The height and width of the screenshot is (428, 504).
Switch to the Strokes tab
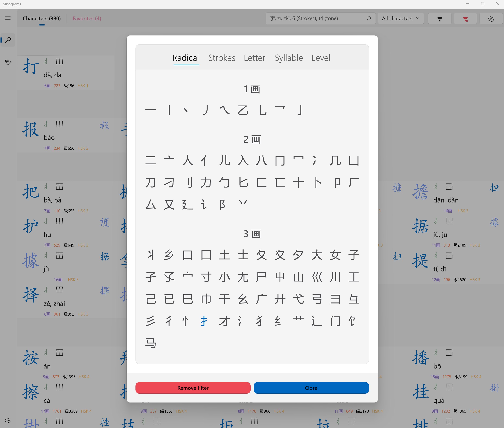pyautogui.click(x=222, y=58)
